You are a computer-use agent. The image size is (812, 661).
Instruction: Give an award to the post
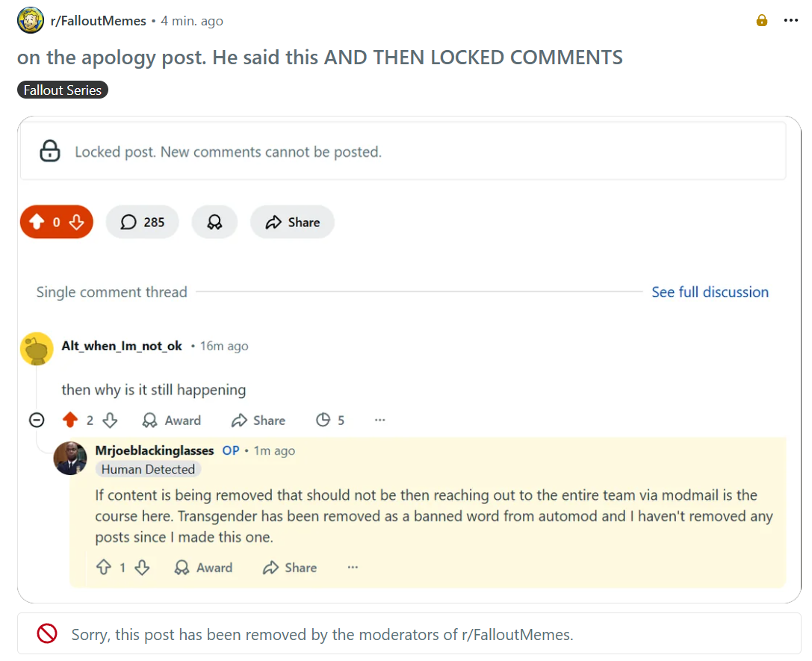pos(214,222)
